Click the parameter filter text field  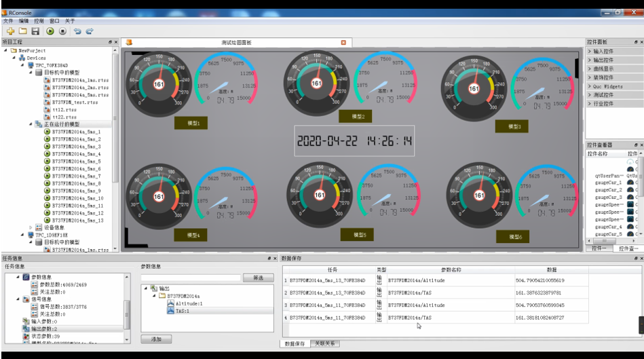click(x=191, y=278)
